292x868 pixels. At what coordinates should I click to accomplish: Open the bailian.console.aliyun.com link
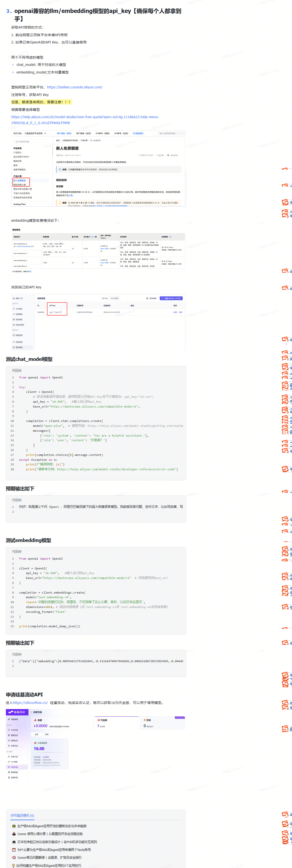[x=74, y=87]
